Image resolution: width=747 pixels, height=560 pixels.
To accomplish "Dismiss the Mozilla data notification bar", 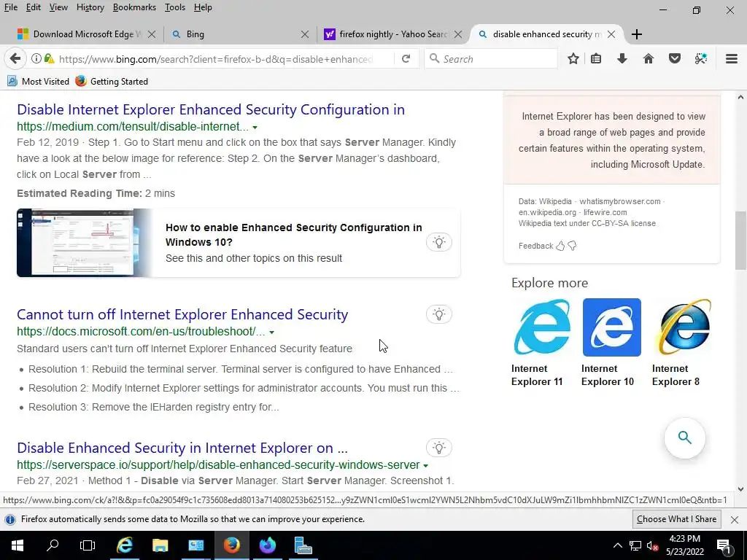I will [735, 519].
